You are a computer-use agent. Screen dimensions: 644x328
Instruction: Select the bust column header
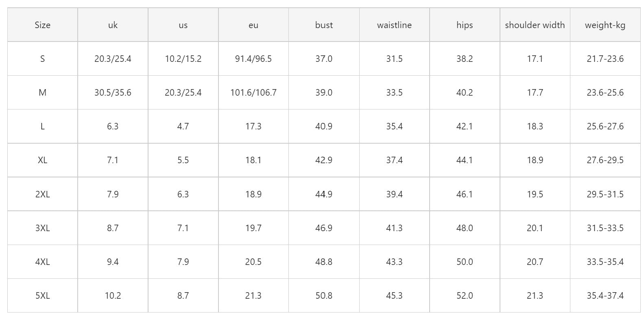click(x=324, y=25)
